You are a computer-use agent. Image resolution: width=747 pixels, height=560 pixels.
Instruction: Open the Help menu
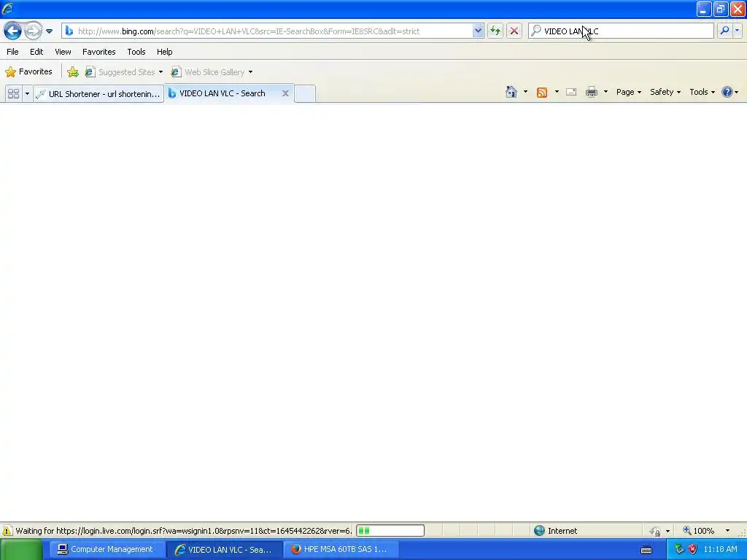(x=164, y=52)
